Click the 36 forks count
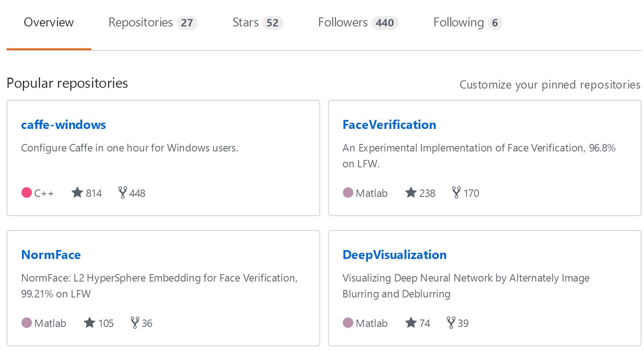The width and height of the screenshot is (644, 351). (147, 323)
